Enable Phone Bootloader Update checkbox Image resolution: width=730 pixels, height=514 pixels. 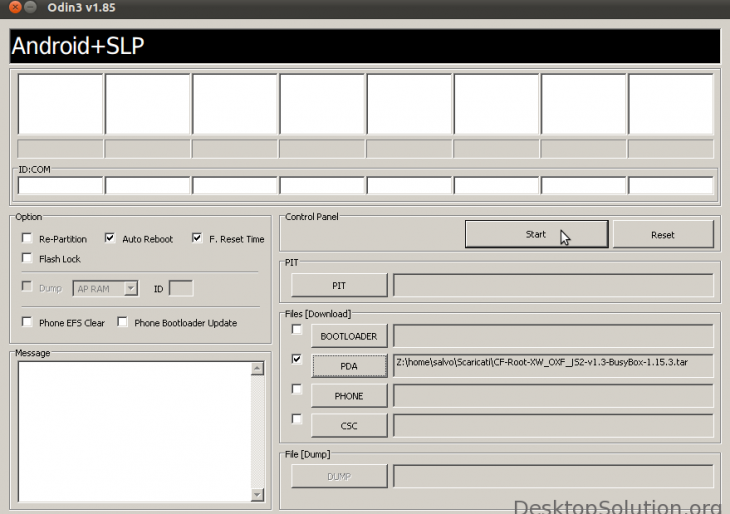point(122,323)
